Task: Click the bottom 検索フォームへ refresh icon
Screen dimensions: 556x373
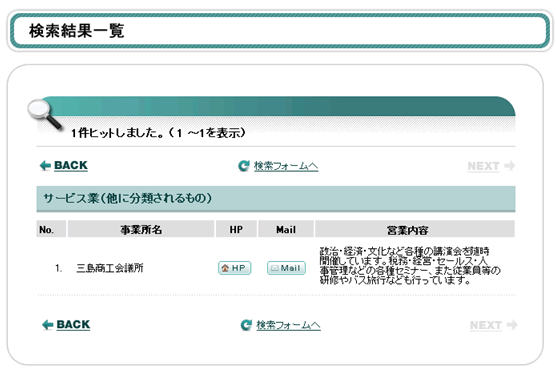Action: [246, 325]
